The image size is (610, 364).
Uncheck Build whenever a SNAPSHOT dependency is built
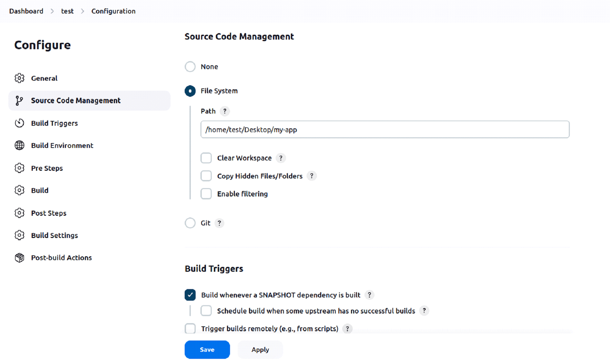190,295
